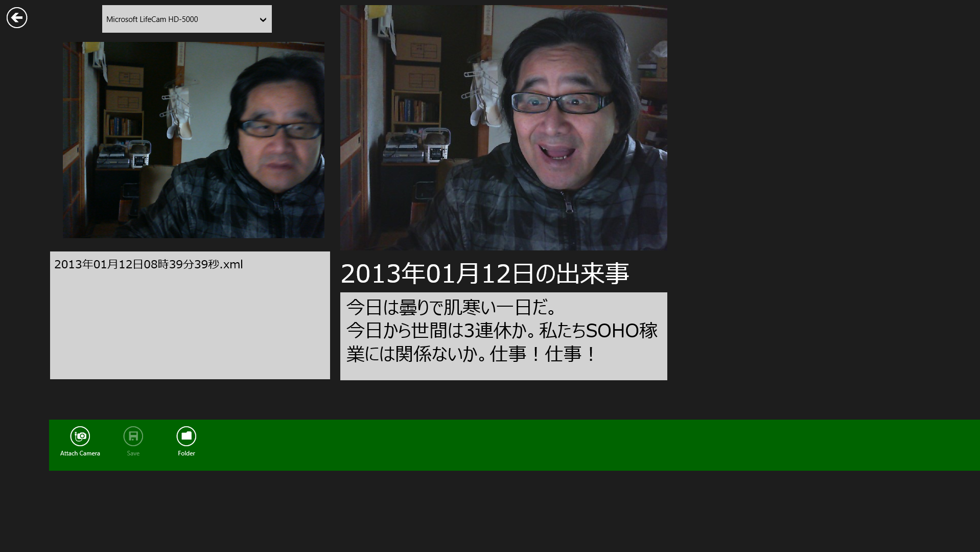Click the live camera preview on the left

pyautogui.click(x=194, y=140)
